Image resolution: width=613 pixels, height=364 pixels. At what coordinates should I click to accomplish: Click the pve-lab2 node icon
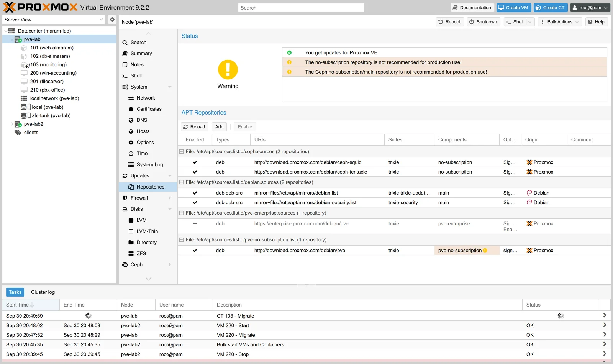pyautogui.click(x=18, y=124)
